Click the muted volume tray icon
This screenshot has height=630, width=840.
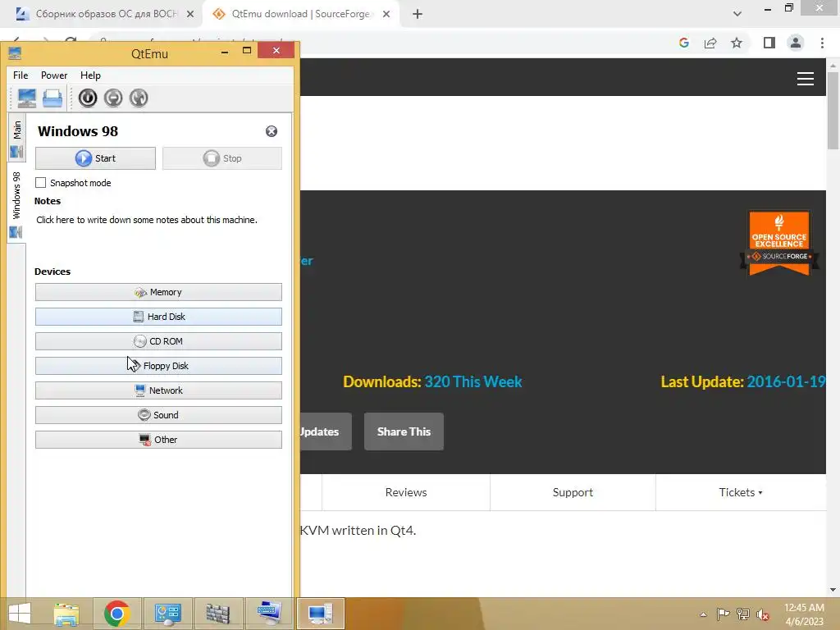[763, 614]
